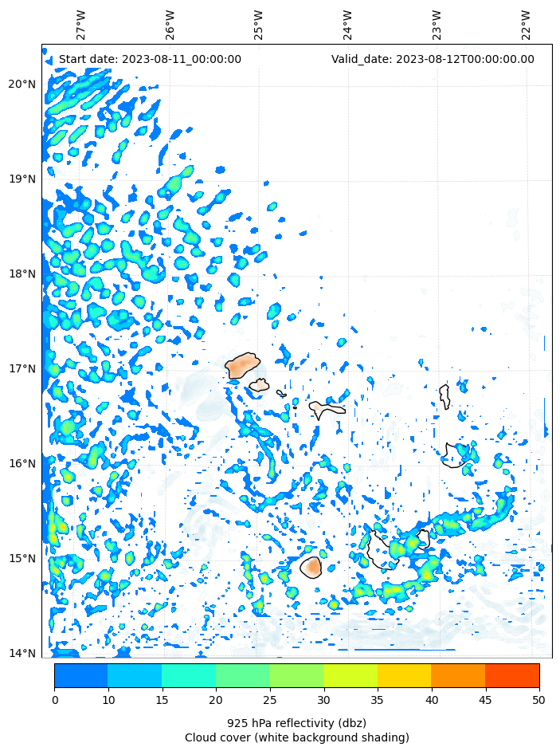
Task: Pick the yellow 30–35 dBZ colorbar segment
Action: (x=350, y=674)
